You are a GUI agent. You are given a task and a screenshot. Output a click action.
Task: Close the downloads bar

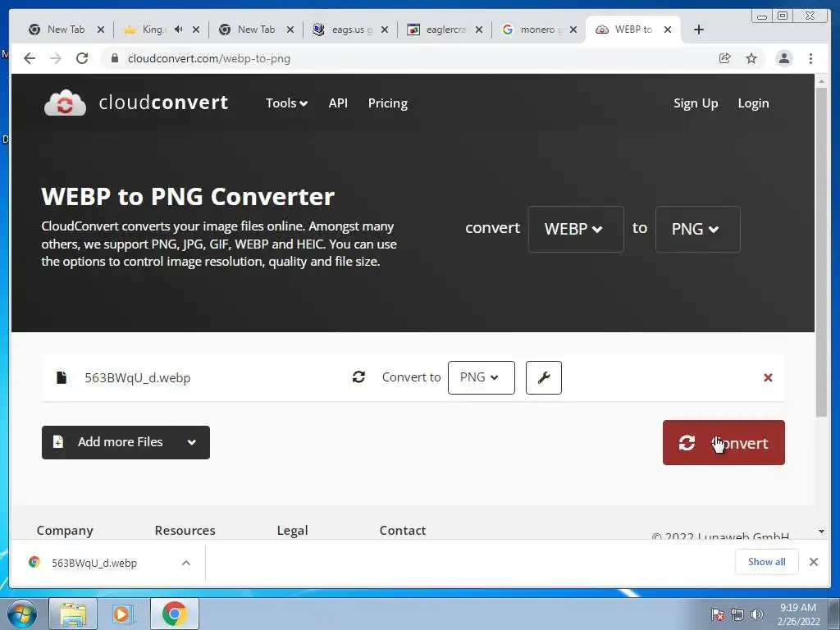pos(813,562)
